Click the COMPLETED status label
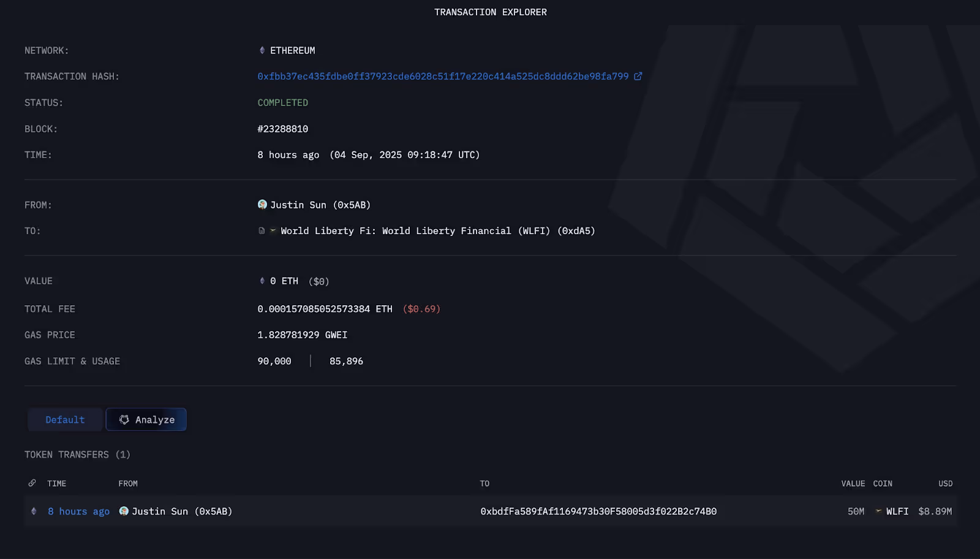The image size is (980, 559). tap(282, 102)
